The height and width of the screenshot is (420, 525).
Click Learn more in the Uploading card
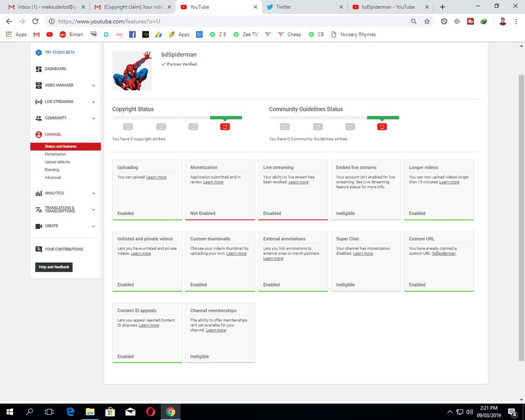156,177
